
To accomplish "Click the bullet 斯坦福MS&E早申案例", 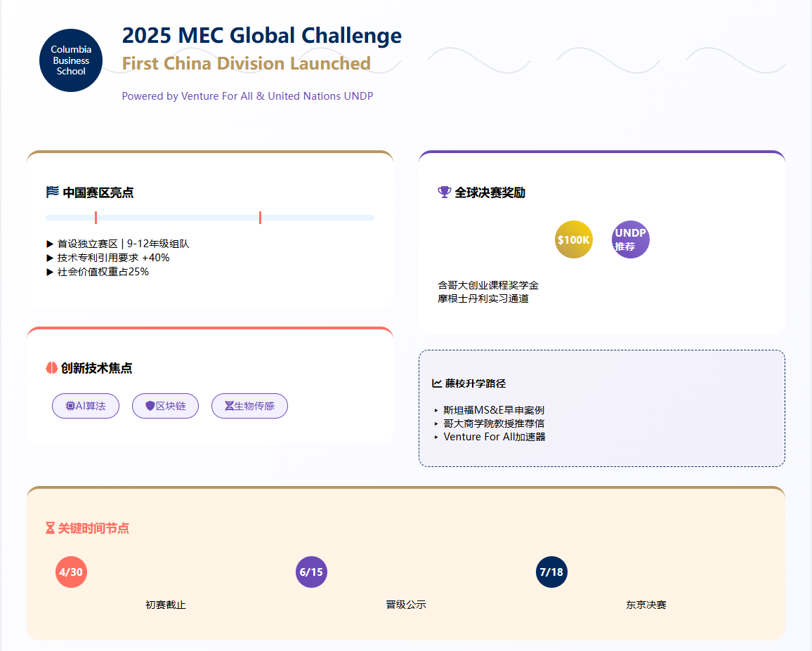I will (494, 410).
